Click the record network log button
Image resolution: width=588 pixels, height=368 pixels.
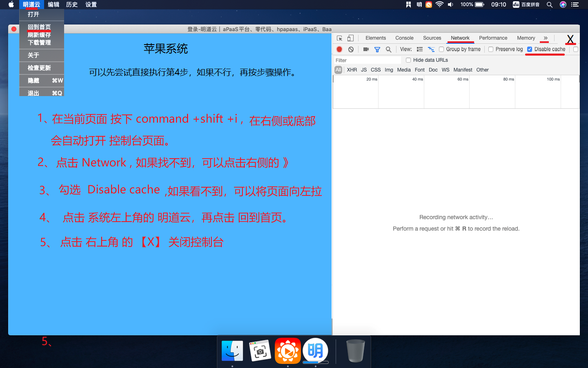pos(339,49)
